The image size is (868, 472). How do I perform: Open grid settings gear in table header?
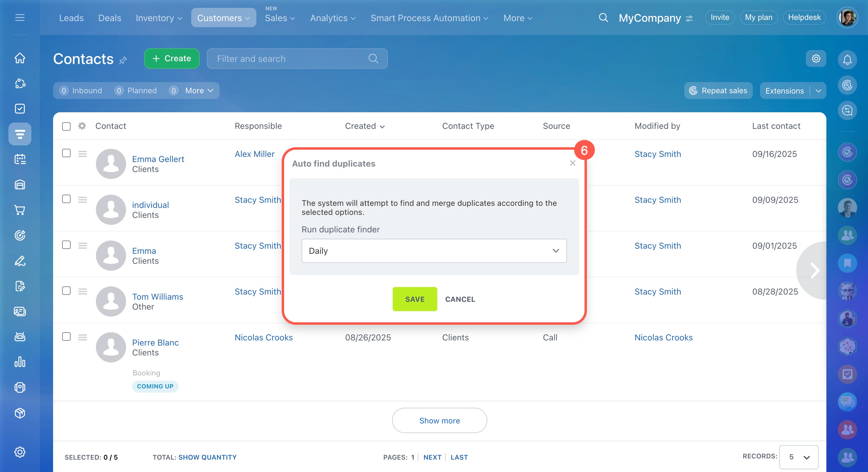tap(82, 126)
